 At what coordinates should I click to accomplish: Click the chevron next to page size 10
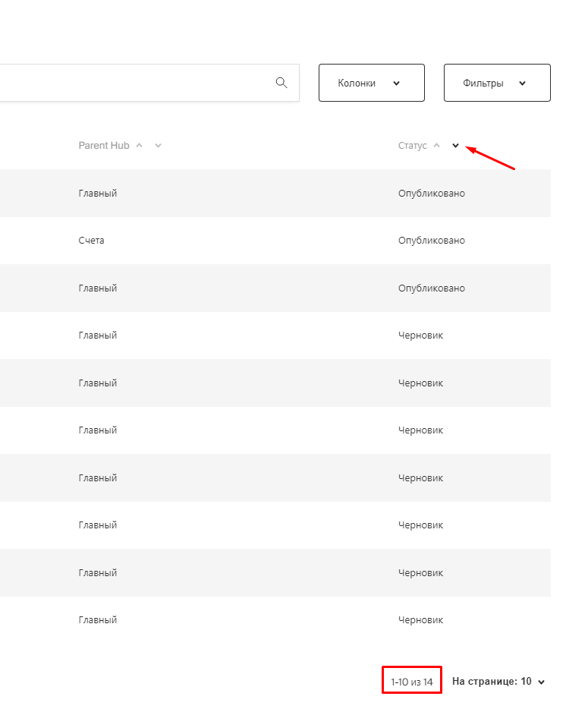(x=540, y=681)
